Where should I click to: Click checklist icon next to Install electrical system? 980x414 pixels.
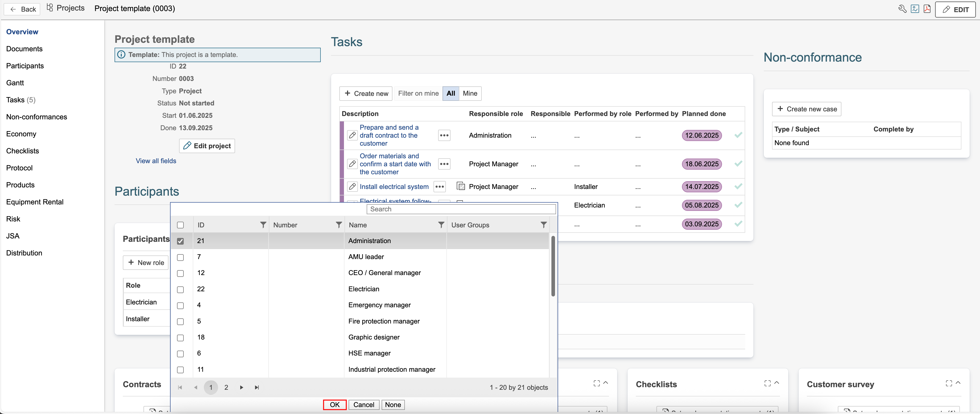pos(461,186)
